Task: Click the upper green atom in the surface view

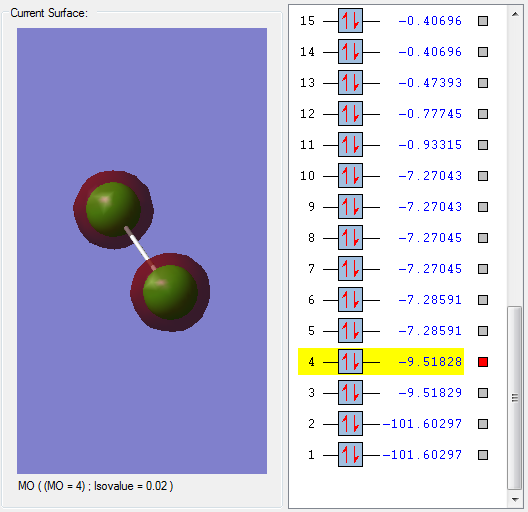Action: [x=113, y=210]
